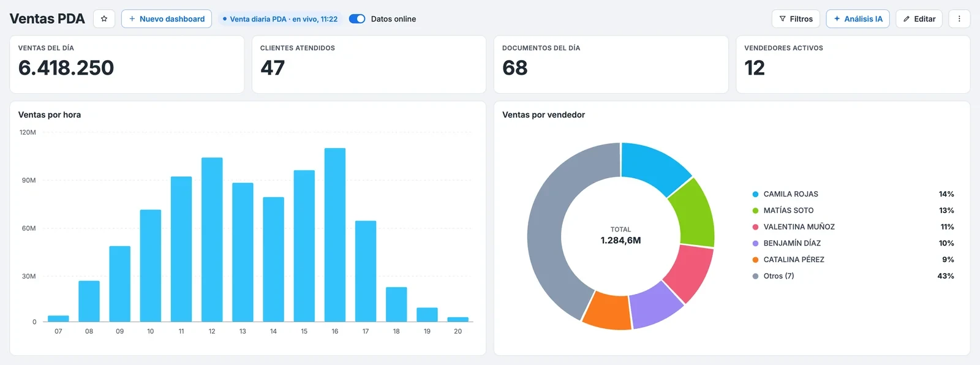Click the 14% value for Camila Rojas
This screenshot has height=365, width=980.
coord(946,194)
